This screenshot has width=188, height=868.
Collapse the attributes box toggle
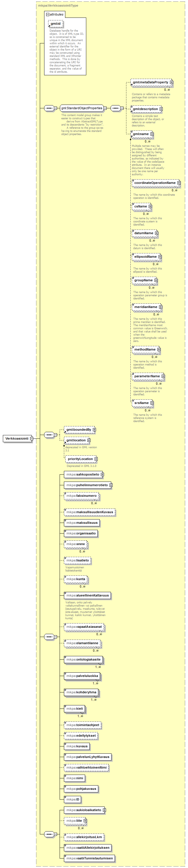(47, 14)
